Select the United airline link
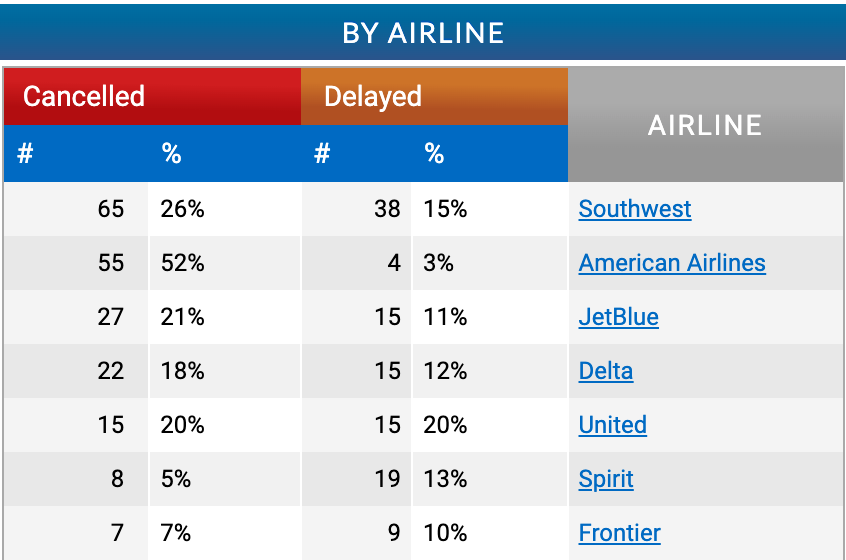Image resolution: width=846 pixels, height=560 pixels. pyautogui.click(x=612, y=425)
